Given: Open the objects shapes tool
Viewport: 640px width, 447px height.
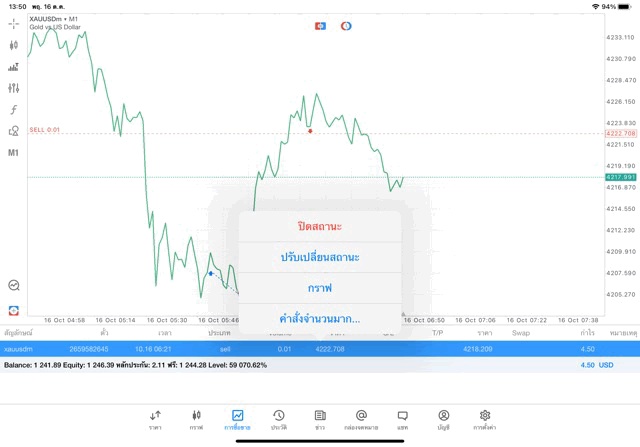Looking at the screenshot, I should click(x=14, y=131).
